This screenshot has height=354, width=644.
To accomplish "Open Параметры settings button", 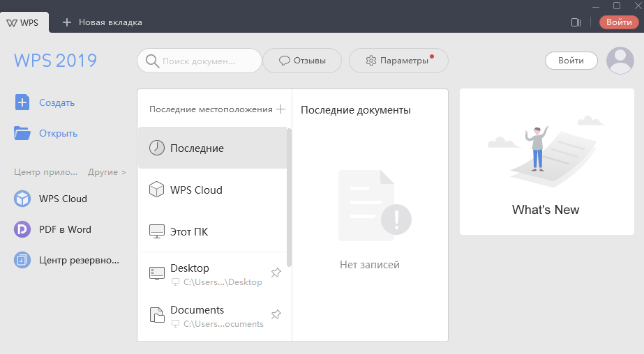I will (398, 61).
